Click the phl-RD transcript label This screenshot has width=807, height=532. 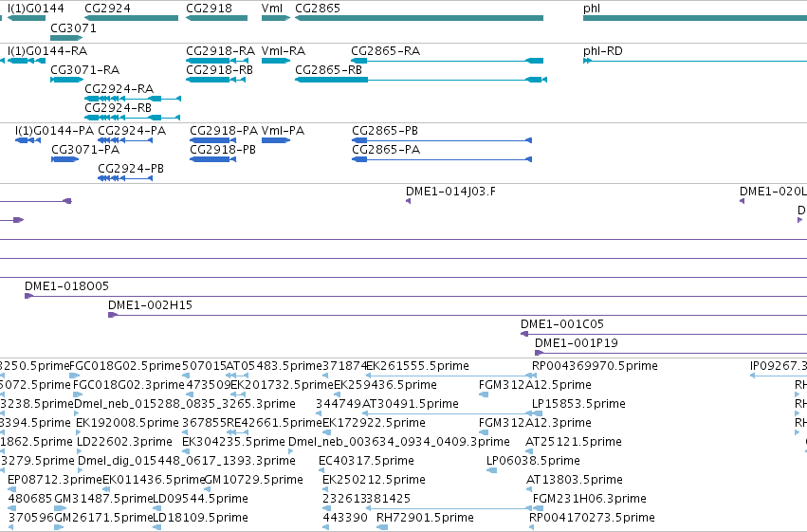pyautogui.click(x=603, y=51)
